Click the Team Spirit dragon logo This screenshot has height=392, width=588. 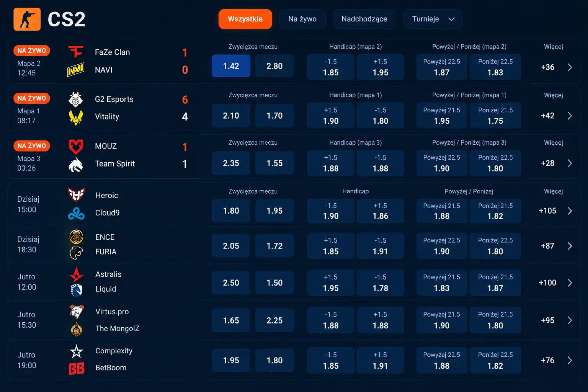point(76,165)
